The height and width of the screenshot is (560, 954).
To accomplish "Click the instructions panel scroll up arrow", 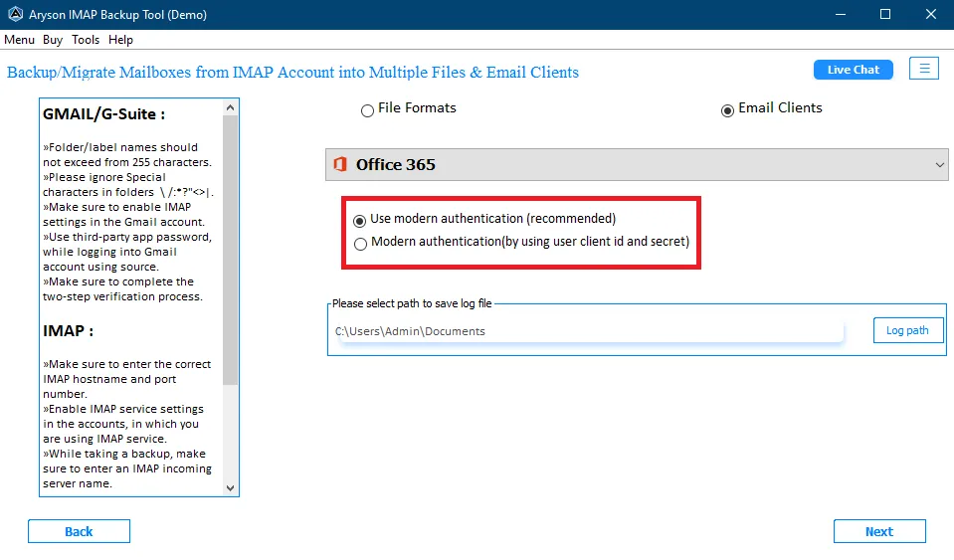I will [230, 107].
